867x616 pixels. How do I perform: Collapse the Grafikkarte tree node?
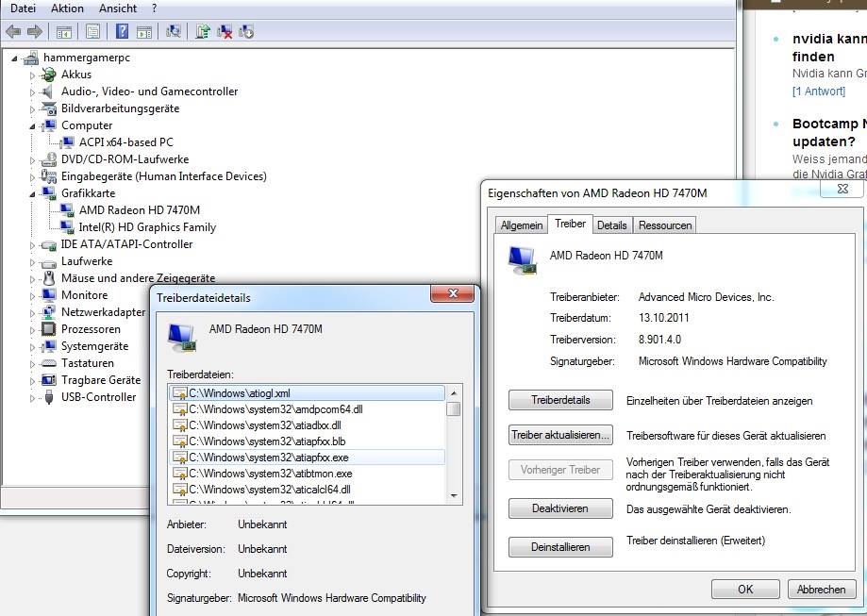coord(32,194)
